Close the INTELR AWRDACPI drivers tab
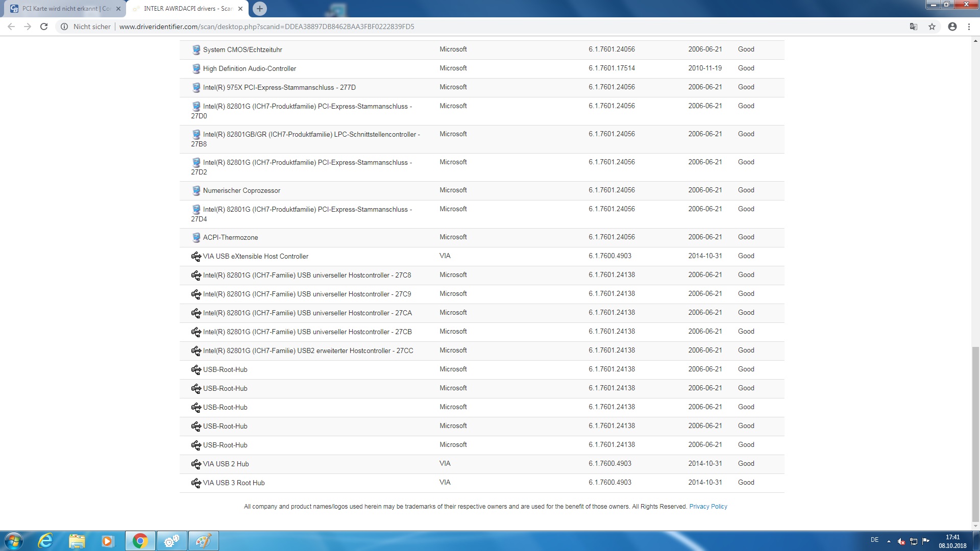The image size is (980, 551). pyautogui.click(x=241, y=9)
